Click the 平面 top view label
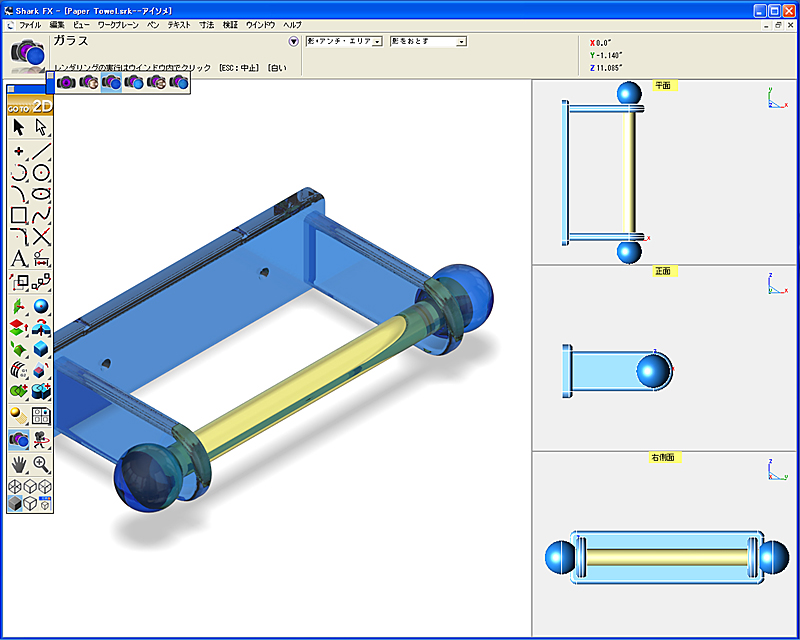The height and width of the screenshot is (640, 800). point(665,86)
